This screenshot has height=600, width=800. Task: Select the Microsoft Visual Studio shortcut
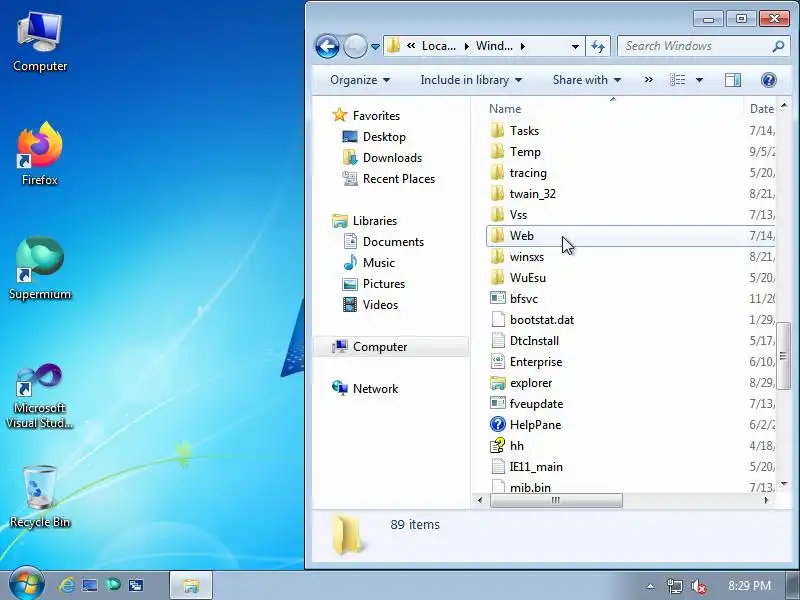point(40,396)
